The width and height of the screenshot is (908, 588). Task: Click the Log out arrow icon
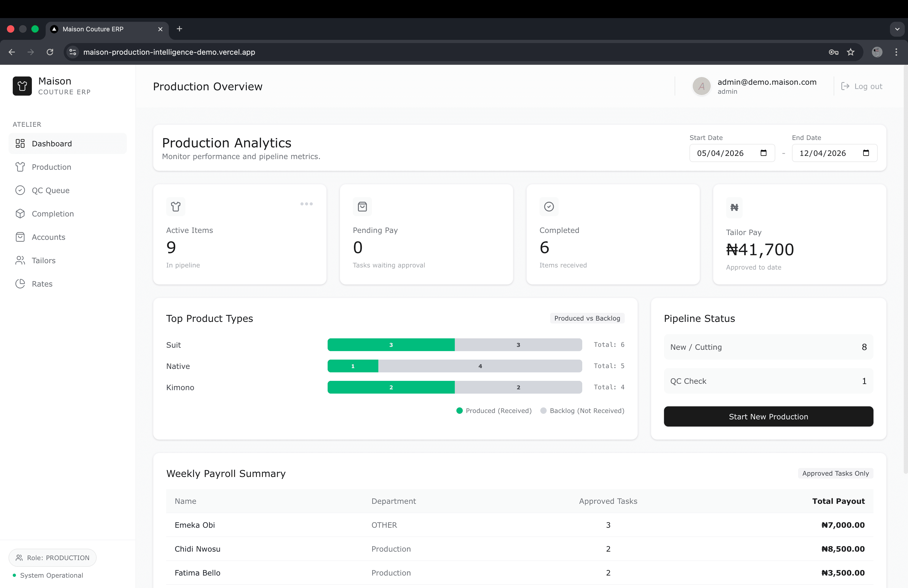tap(845, 86)
